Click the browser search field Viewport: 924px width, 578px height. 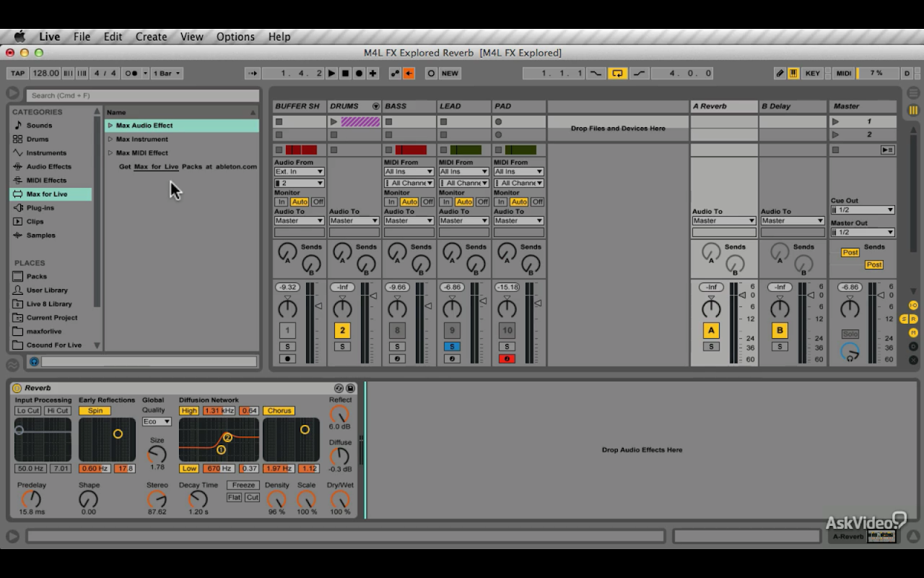[143, 95]
